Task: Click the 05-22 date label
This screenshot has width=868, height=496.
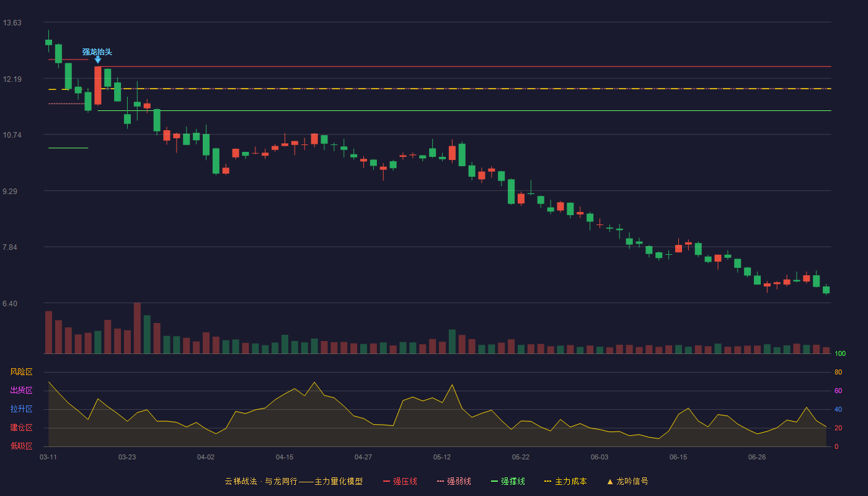Action: [x=521, y=457]
